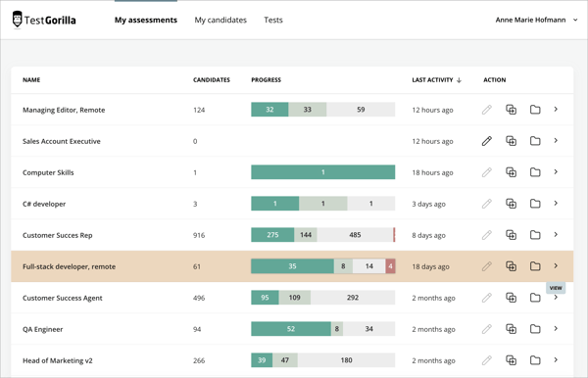Click the 275 segment in Customer Succes Rep progress
This screenshot has height=378, width=588.
(272, 235)
